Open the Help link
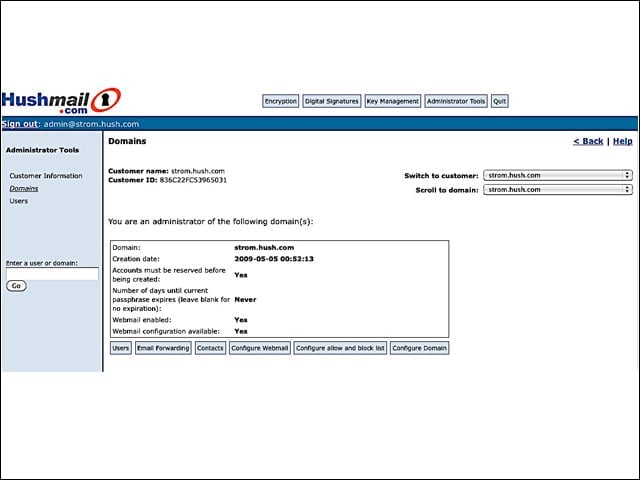This screenshot has height=480, width=640. point(622,141)
